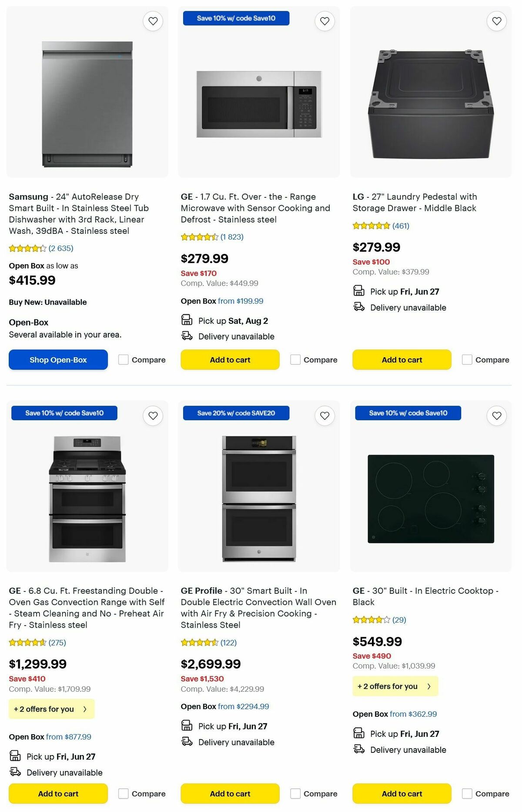Favorite the LG laundry pedestal
Image resolution: width=522 pixels, height=812 pixels.
496,21
